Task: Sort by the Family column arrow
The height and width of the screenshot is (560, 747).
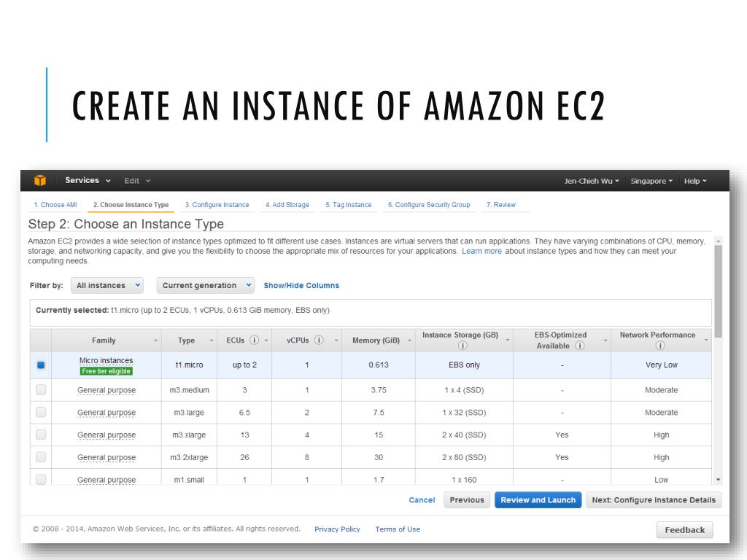Action: 155,341
